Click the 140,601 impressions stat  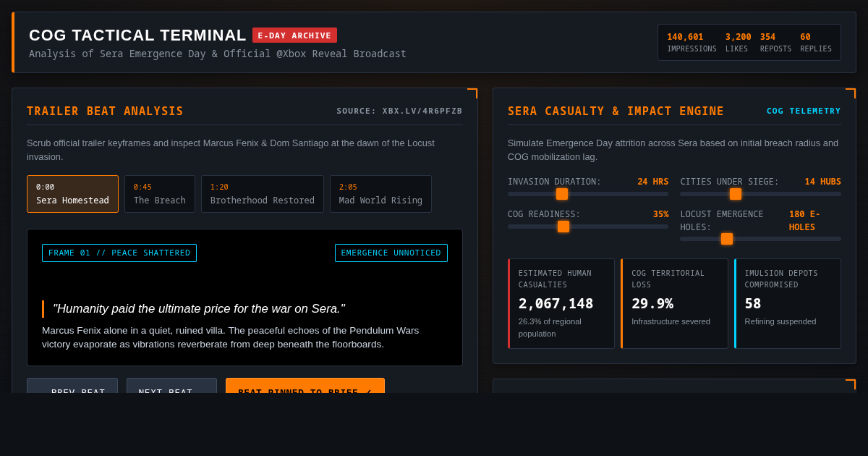(x=692, y=42)
